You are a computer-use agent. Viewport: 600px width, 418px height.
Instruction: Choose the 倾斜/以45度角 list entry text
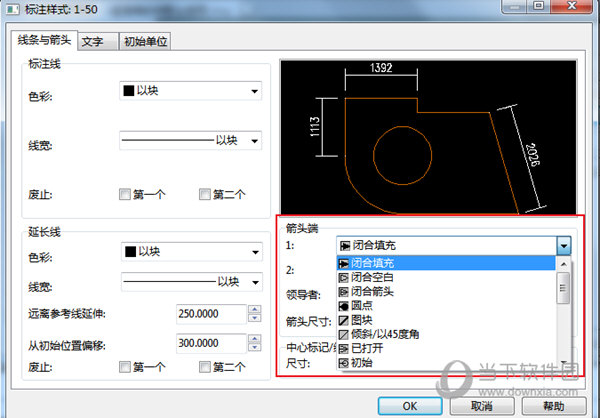[x=385, y=334]
